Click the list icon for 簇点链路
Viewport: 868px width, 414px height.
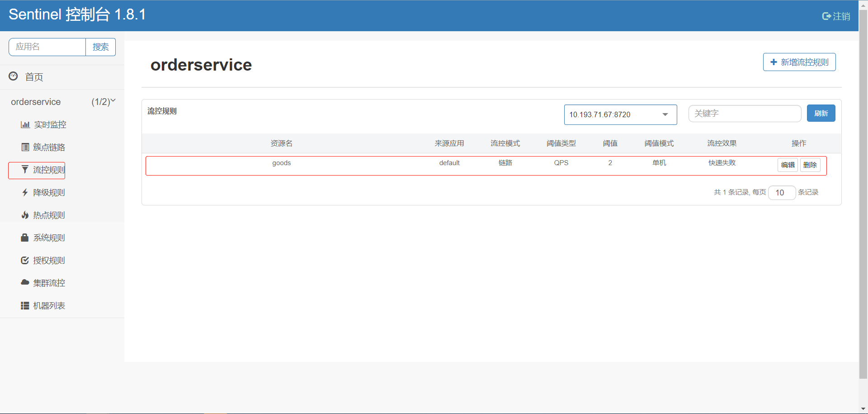pyautogui.click(x=25, y=147)
